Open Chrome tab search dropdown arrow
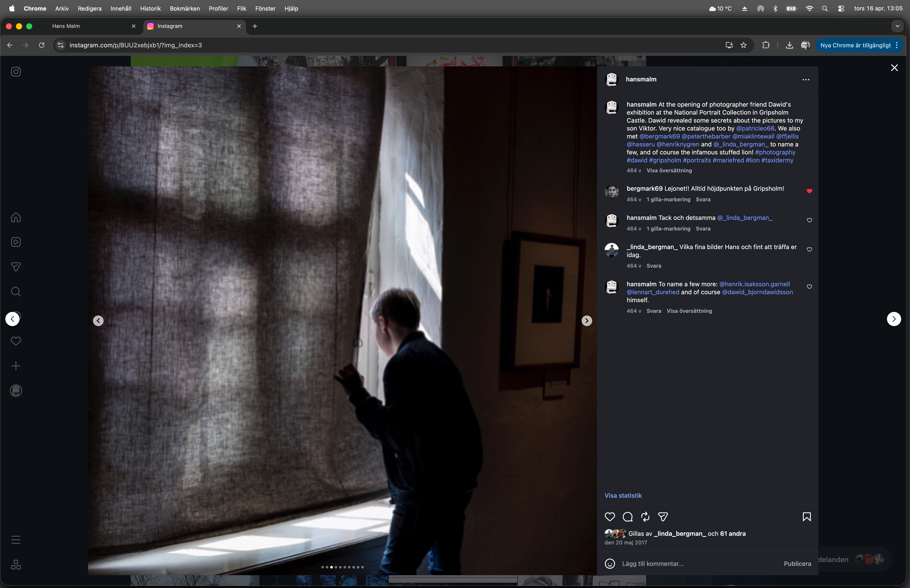Image resolution: width=910 pixels, height=588 pixels. pyautogui.click(x=897, y=26)
